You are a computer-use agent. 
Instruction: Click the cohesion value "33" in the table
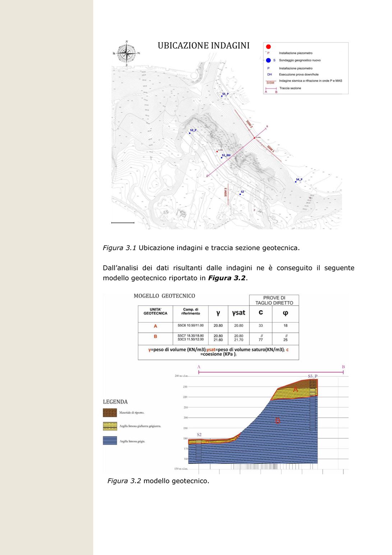click(260, 326)
